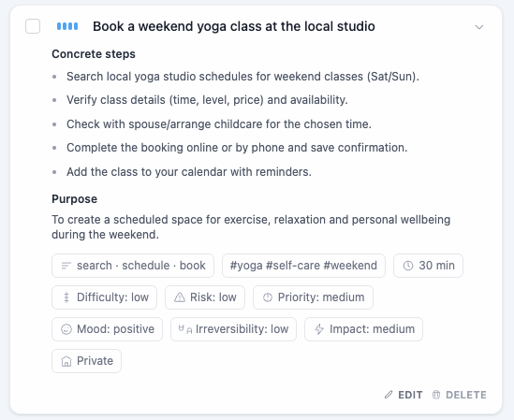
Task: Select step 'Search local yoga studio schedules'
Action: 242,77
